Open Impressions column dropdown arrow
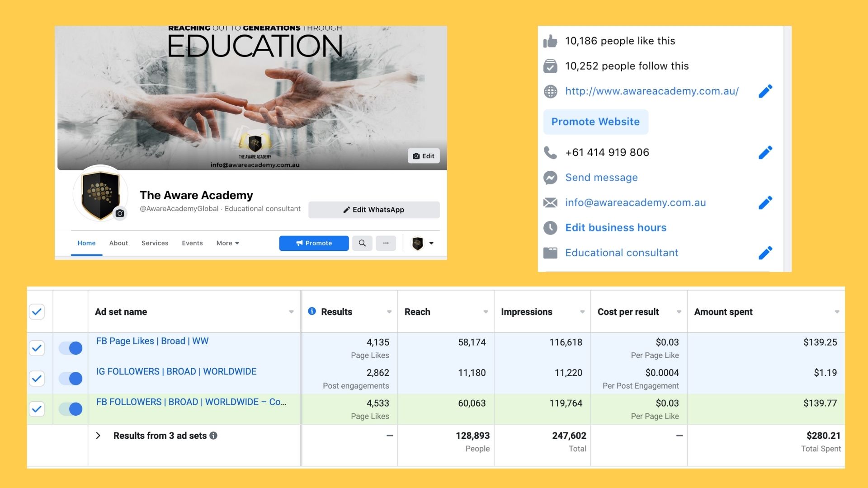This screenshot has width=868, height=488. coord(582,312)
